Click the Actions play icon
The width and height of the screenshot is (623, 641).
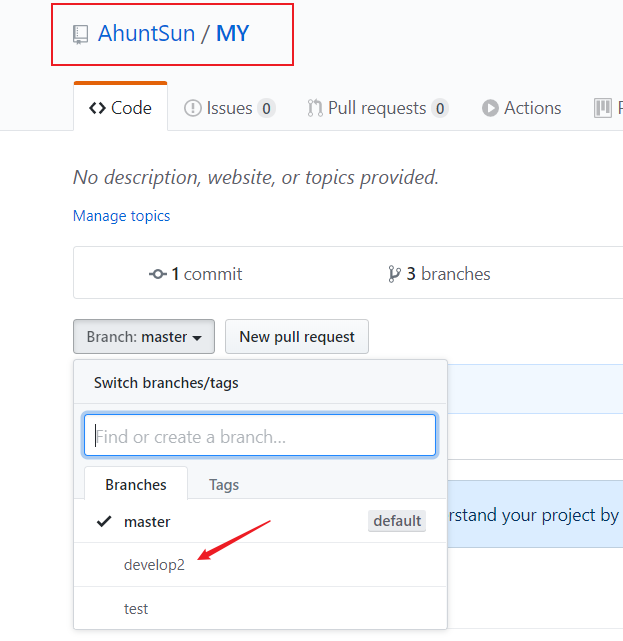click(x=490, y=108)
